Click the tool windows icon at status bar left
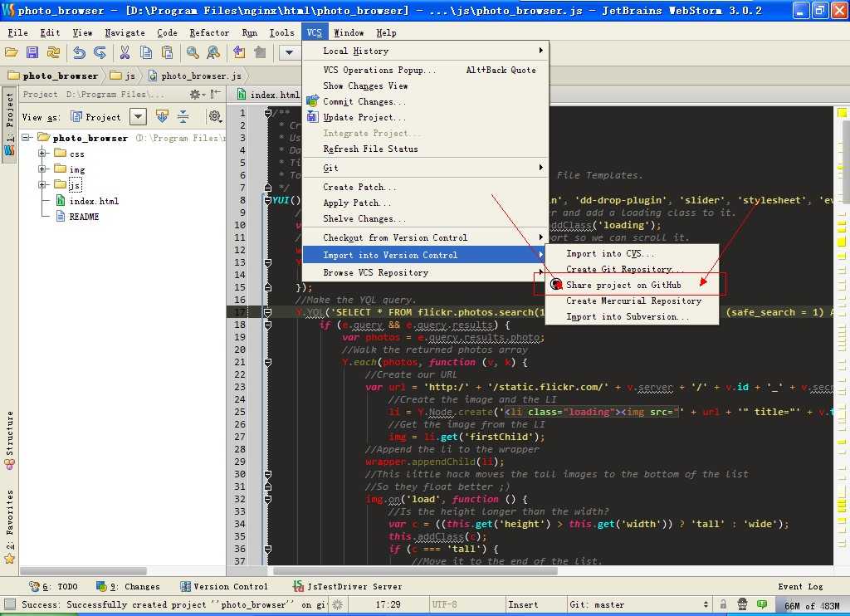This screenshot has width=850, height=616. tap(9, 604)
